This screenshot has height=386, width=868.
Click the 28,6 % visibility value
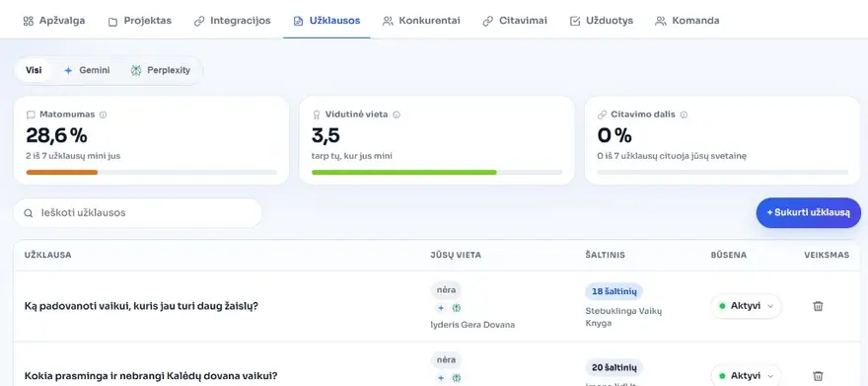point(56,135)
